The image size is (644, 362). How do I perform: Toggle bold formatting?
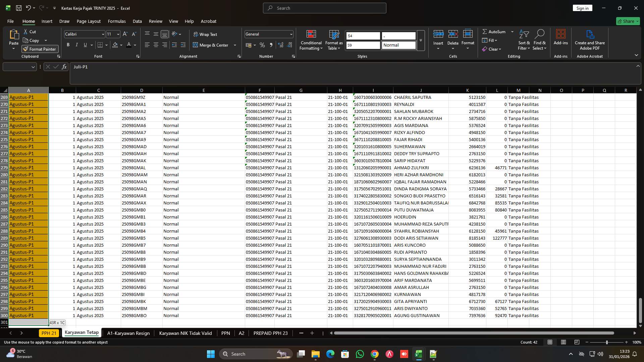68,45
